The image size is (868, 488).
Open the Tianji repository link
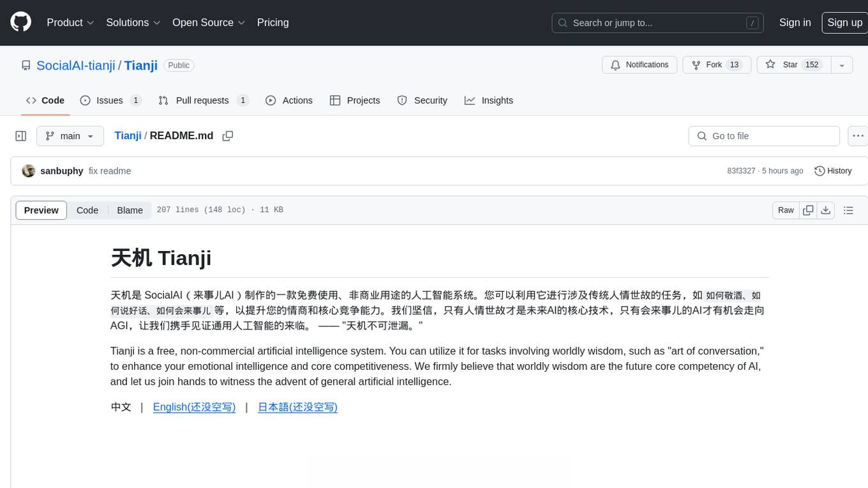141,65
